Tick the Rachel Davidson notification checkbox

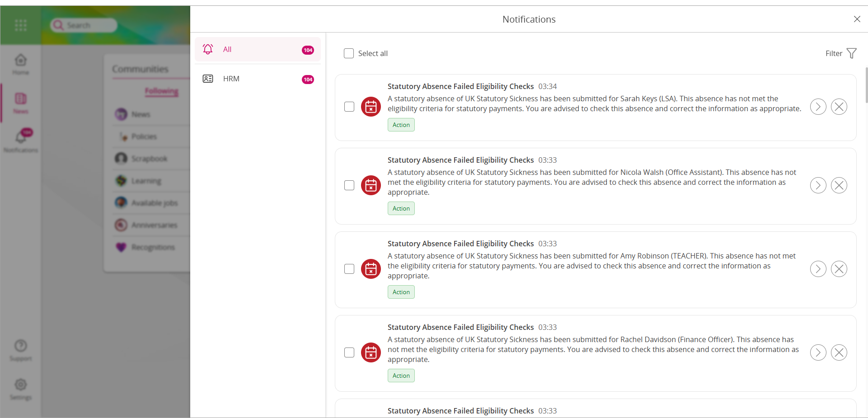point(349,352)
